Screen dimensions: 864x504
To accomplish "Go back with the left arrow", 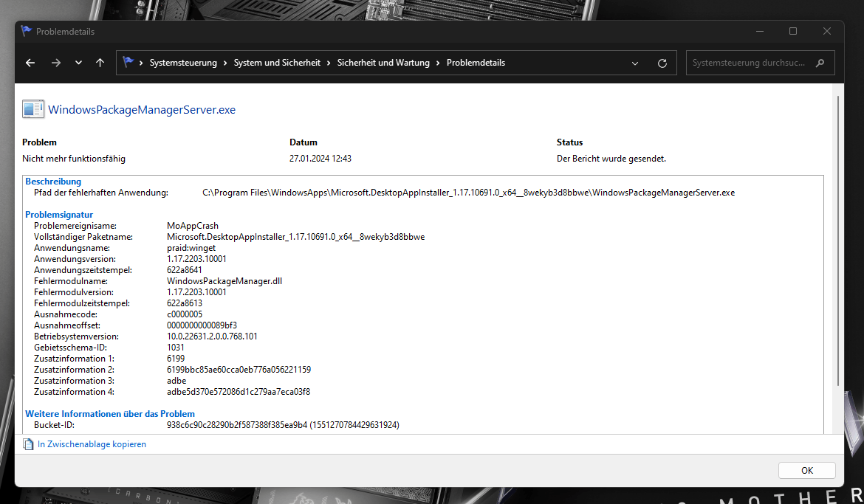I will [30, 63].
